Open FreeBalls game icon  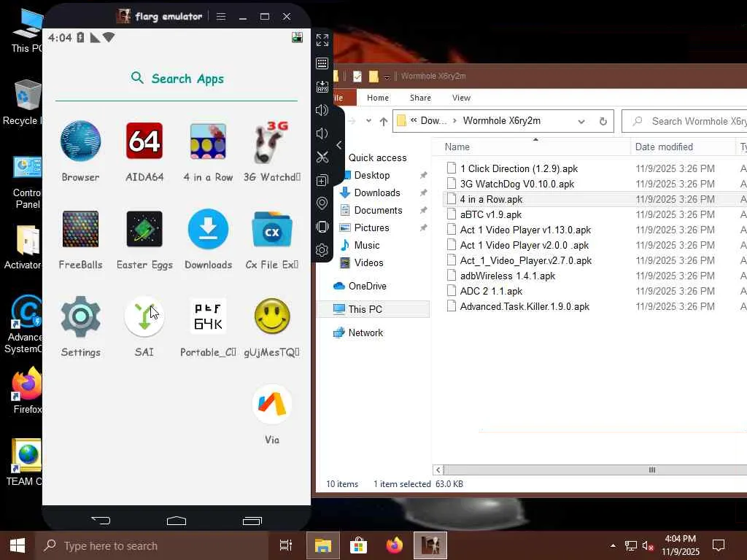[x=80, y=229]
